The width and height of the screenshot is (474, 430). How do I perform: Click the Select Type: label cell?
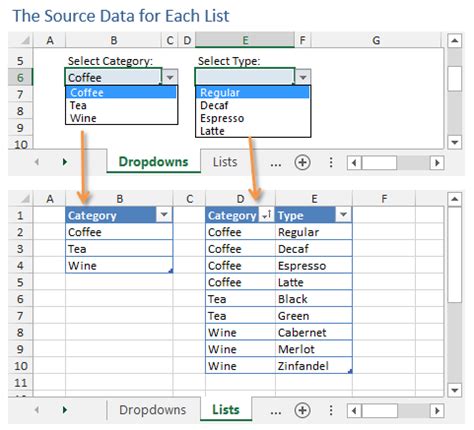pyautogui.click(x=229, y=61)
